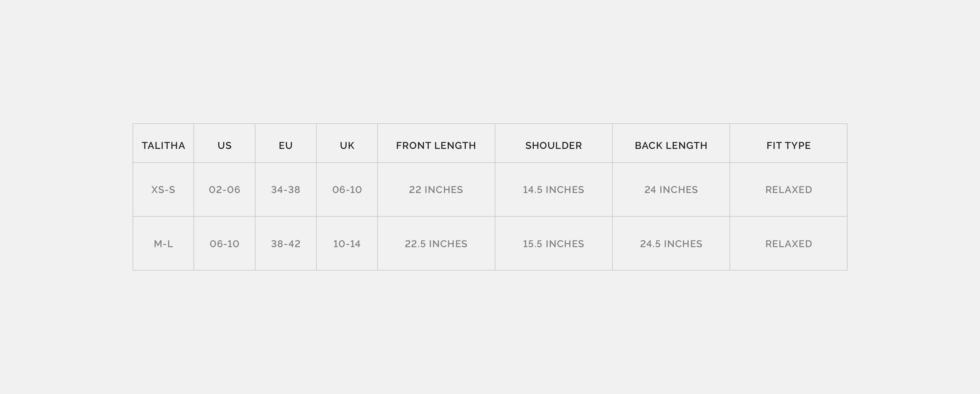Viewport: 980px width, 394px height.
Task: Click the 24 INCHES back length cell
Action: [671, 189]
